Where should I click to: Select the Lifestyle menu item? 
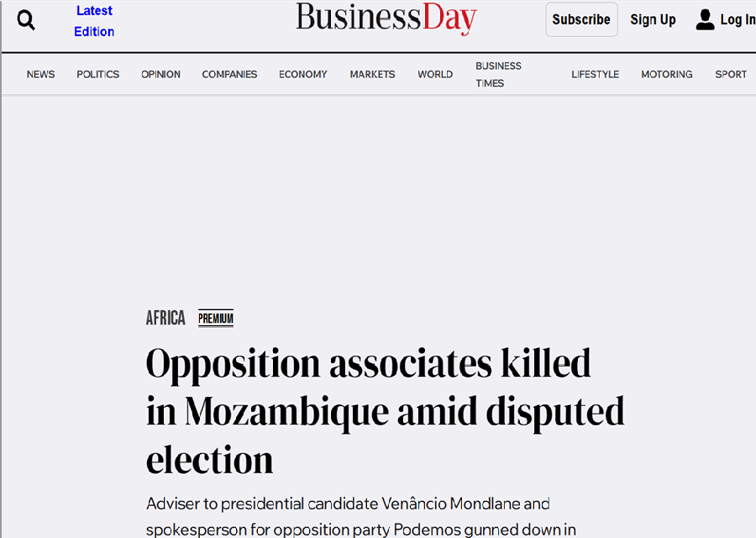click(x=595, y=74)
